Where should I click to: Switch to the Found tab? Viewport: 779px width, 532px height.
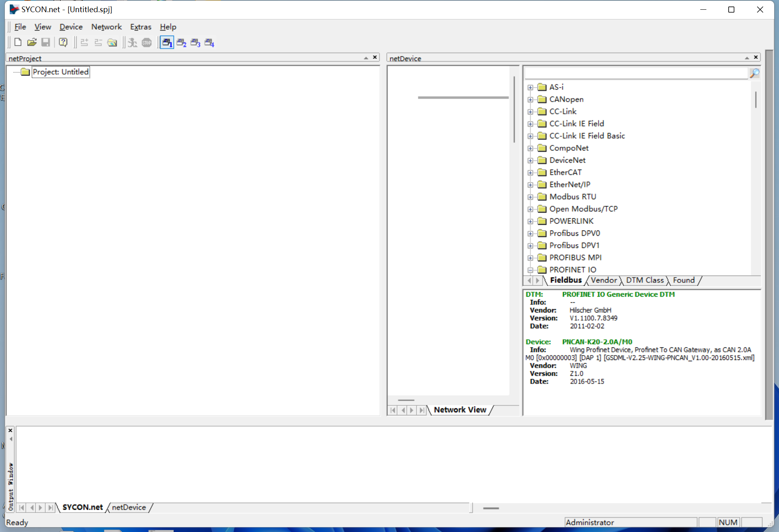[684, 280]
